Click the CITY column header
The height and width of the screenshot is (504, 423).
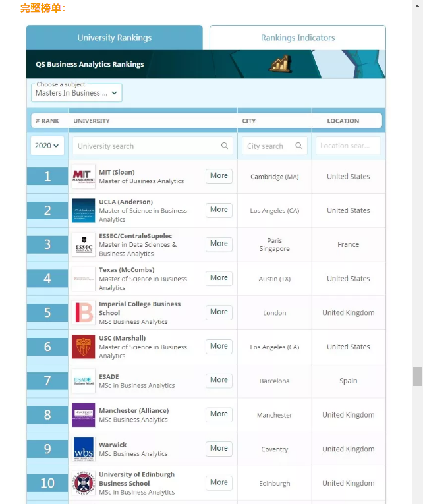click(249, 121)
